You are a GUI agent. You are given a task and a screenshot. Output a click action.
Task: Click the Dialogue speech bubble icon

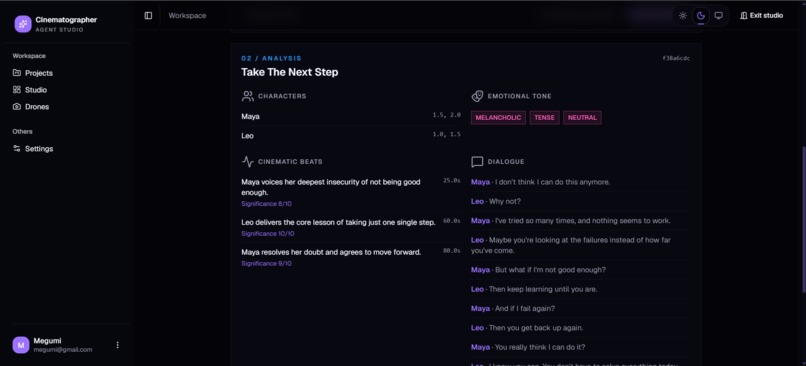point(477,162)
